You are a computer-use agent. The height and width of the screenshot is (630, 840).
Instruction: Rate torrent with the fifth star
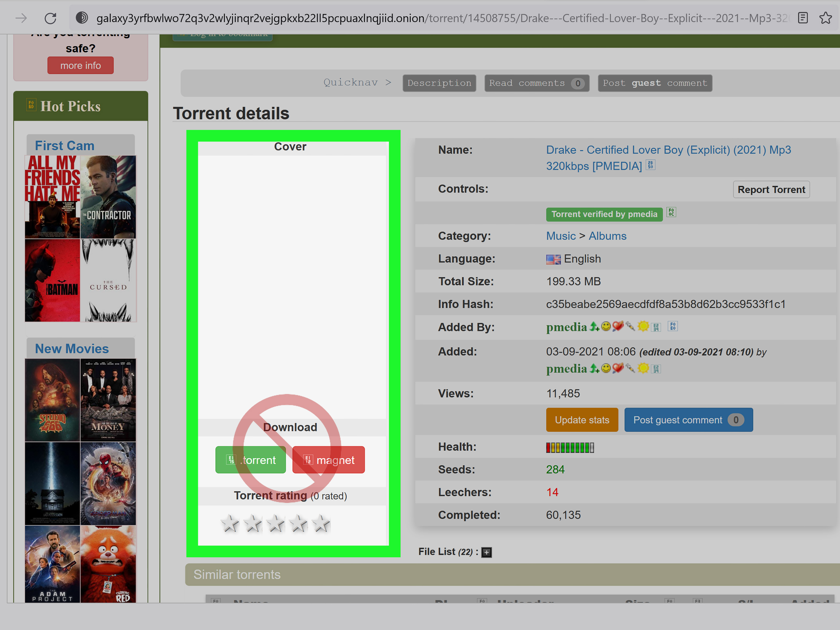(321, 524)
